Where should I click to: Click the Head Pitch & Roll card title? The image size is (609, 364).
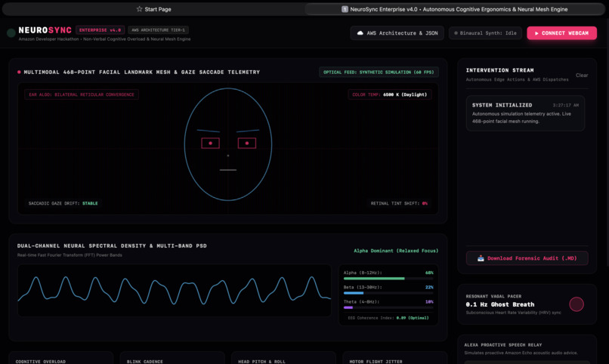261,361
